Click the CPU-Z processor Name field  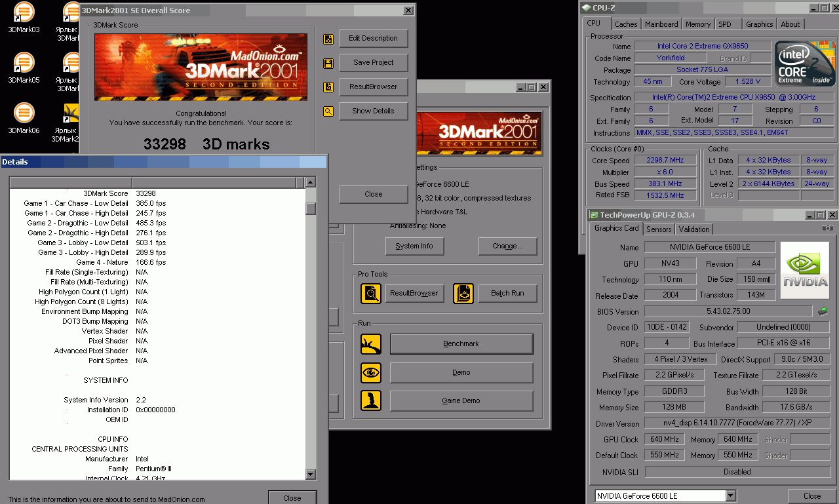point(703,47)
